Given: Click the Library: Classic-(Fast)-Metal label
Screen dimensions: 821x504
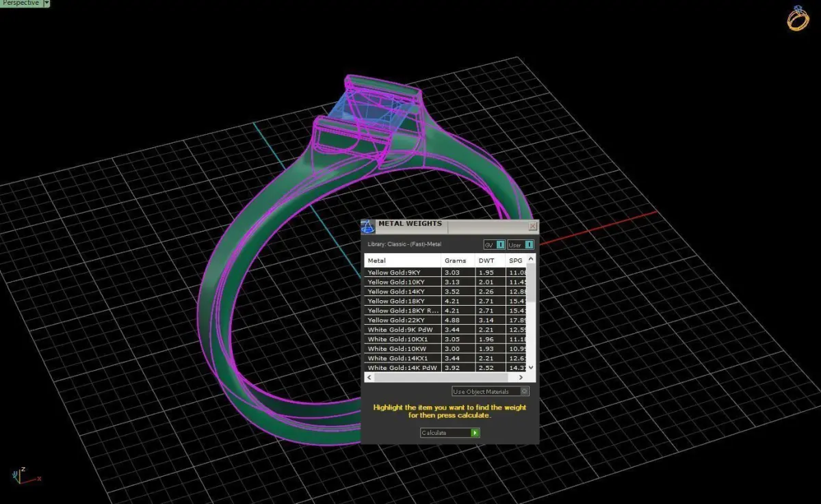Looking at the screenshot, I should click(x=404, y=244).
